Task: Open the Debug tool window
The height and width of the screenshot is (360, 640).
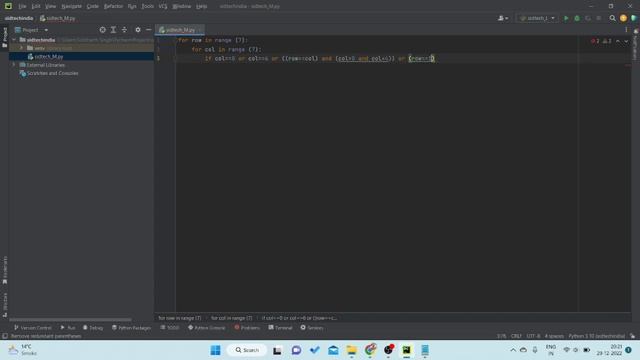Action: point(93,328)
